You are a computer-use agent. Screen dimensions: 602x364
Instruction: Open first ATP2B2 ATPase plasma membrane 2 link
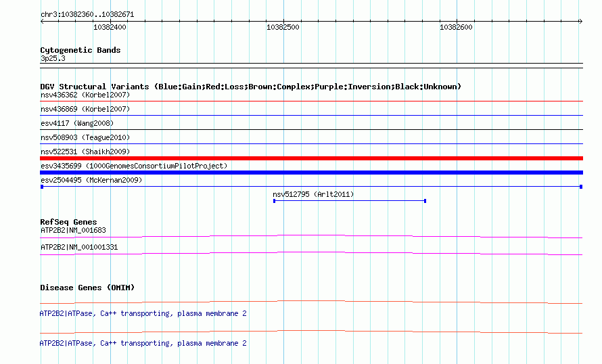click(x=143, y=314)
